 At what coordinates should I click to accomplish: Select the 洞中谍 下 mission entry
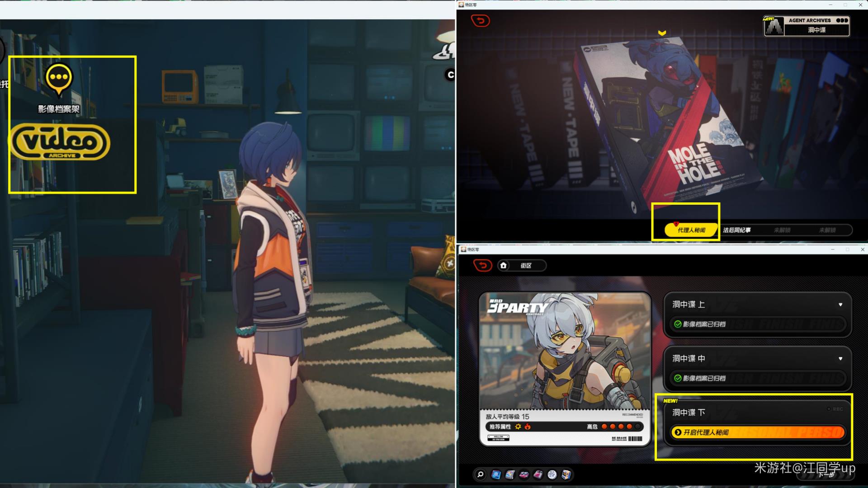tap(757, 422)
